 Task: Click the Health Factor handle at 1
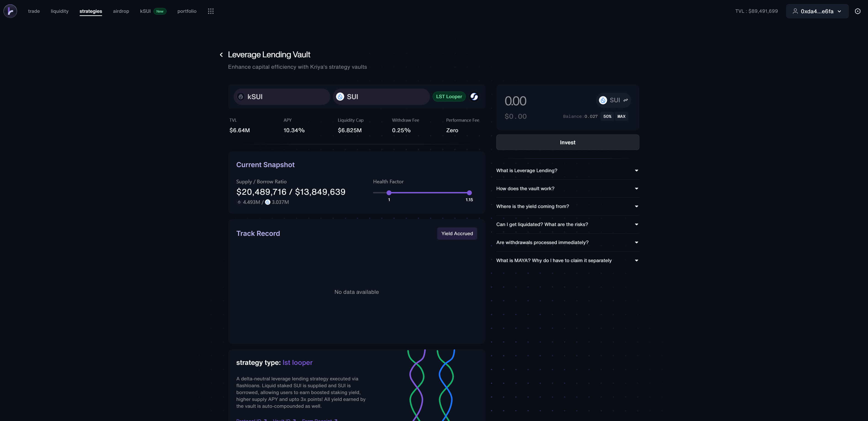pyautogui.click(x=389, y=193)
